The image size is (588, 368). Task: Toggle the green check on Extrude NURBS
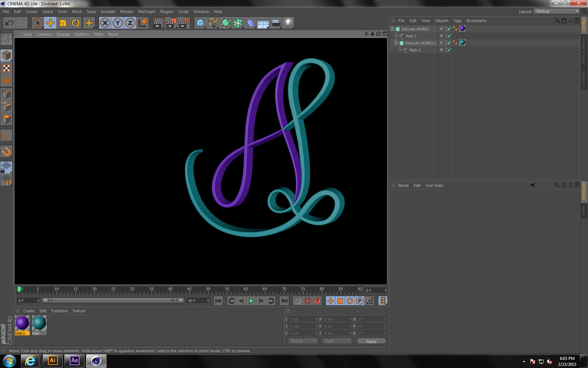click(x=449, y=29)
